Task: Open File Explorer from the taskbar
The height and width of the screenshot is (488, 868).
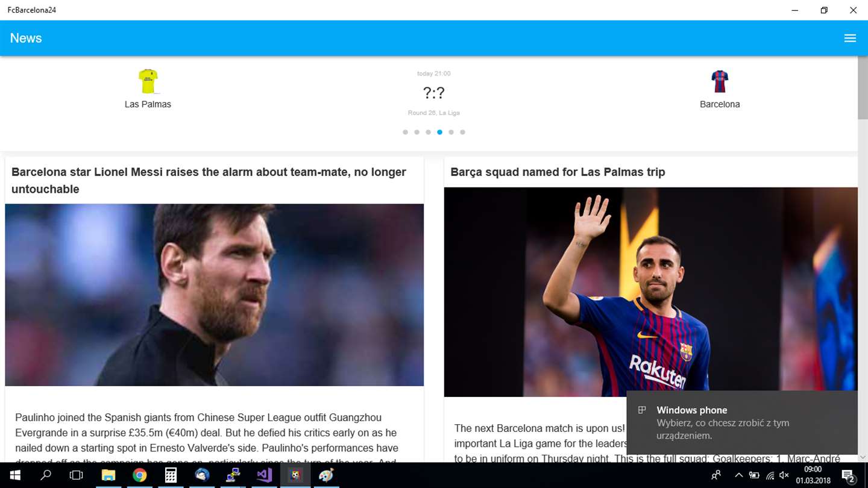Action: pyautogui.click(x=108, y=475)
